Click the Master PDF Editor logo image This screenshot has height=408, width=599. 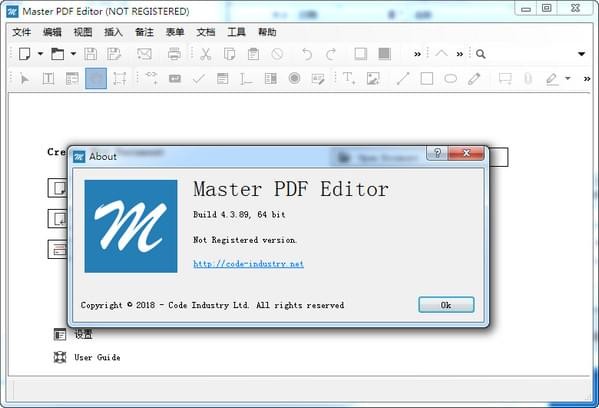click(131, 226)
